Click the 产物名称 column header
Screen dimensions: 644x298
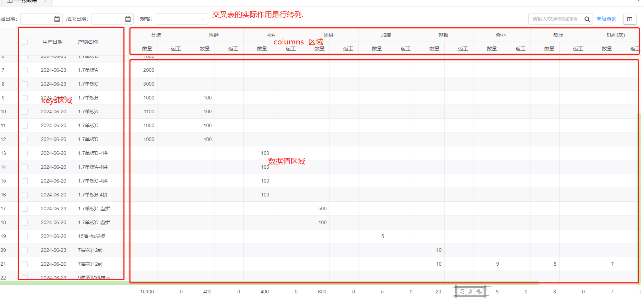point(88,42)
